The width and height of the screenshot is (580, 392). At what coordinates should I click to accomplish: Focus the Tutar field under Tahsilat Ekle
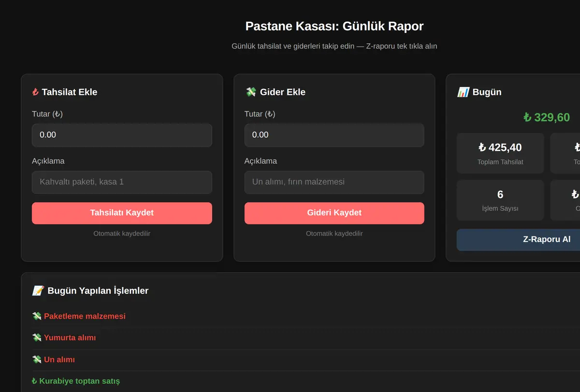coord(122,135)
